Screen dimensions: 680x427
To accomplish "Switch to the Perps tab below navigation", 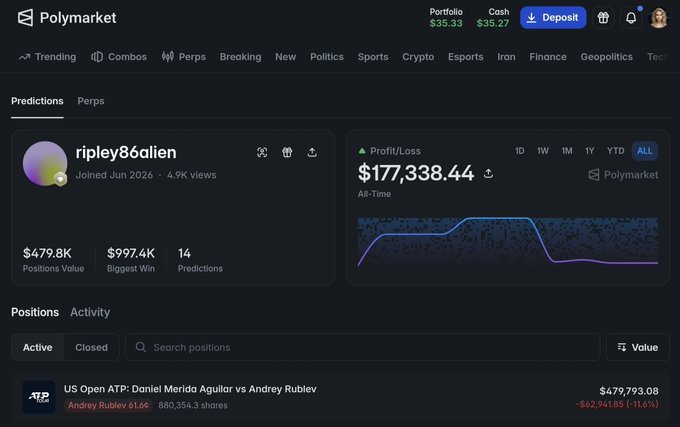I will point(91,101).
